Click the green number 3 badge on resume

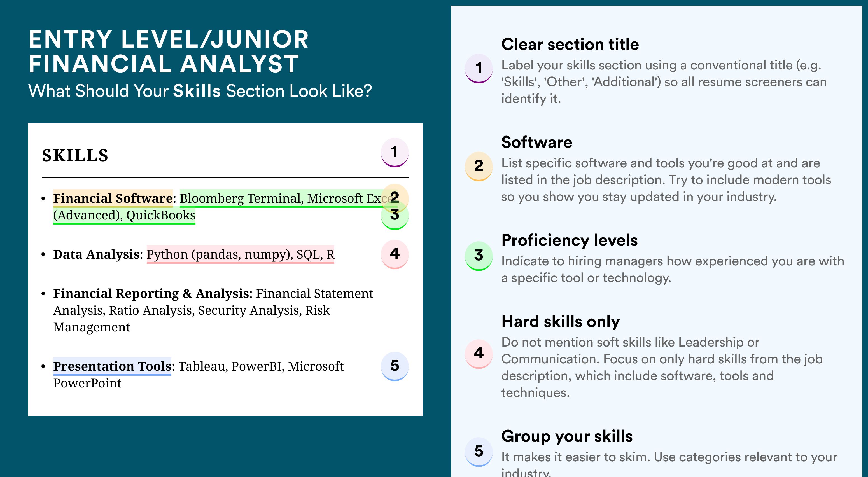[x=395, y=216]
